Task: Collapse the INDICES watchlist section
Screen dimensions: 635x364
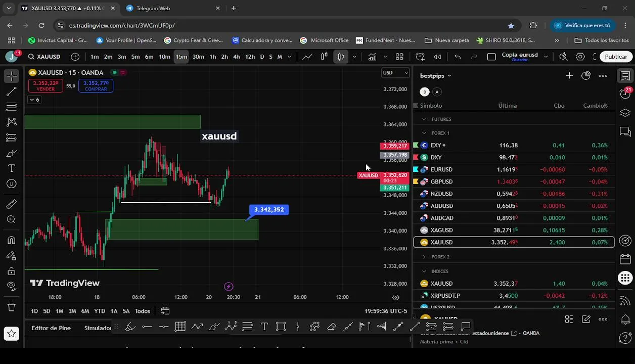Action: coord(425,271)
